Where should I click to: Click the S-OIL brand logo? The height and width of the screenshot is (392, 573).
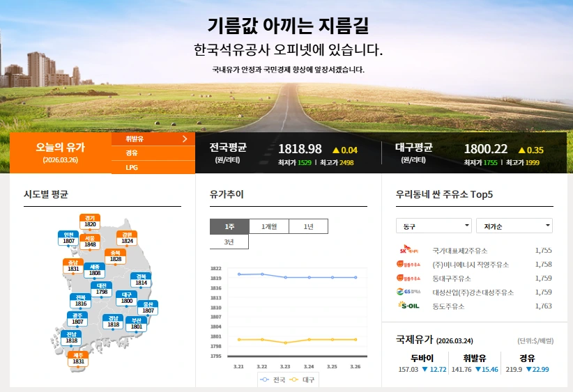tap(409, 306)
